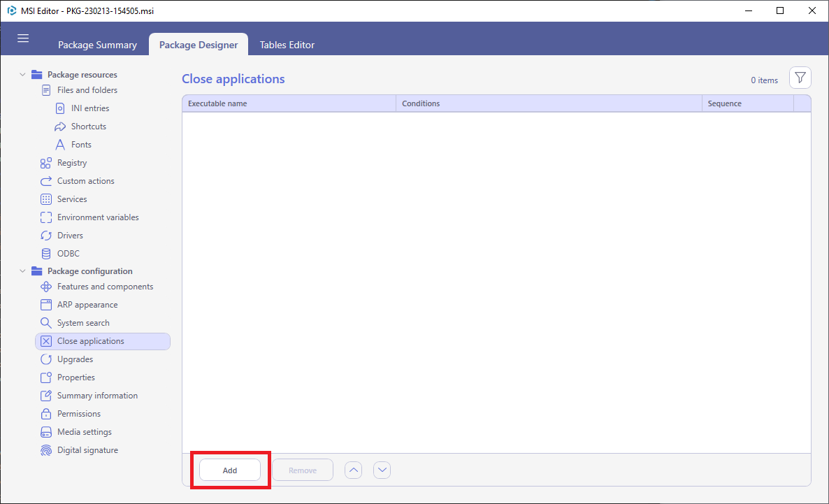Viewport: 829px width, 504px height.
Task: Click the INI entries icon
Action: pyautogui.click(x=60, y=108)
